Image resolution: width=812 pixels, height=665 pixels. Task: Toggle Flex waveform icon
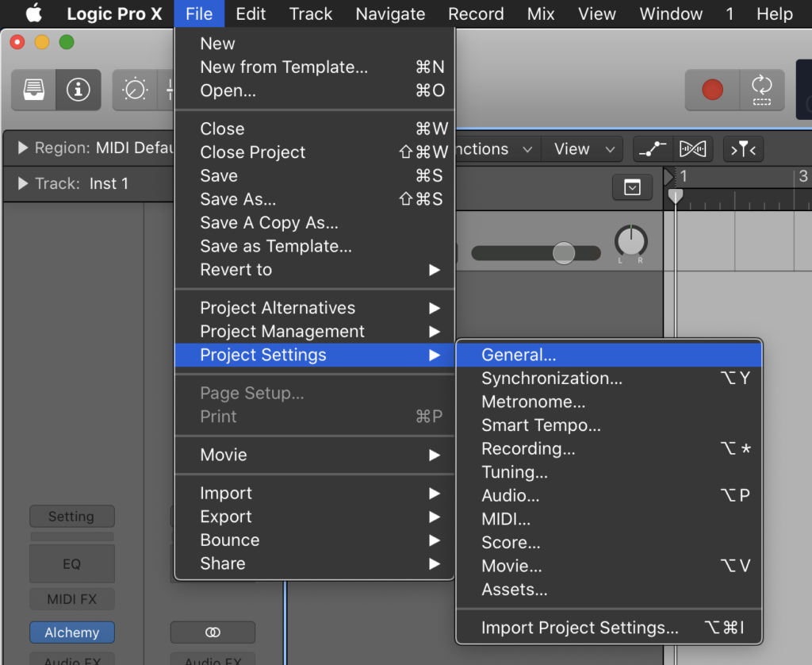(x=693, y=149)
